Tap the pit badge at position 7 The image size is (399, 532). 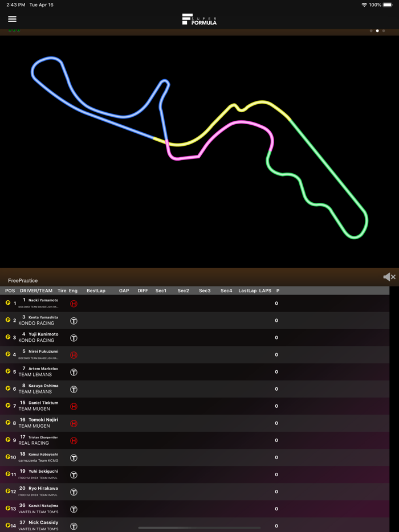click(8, 405)
